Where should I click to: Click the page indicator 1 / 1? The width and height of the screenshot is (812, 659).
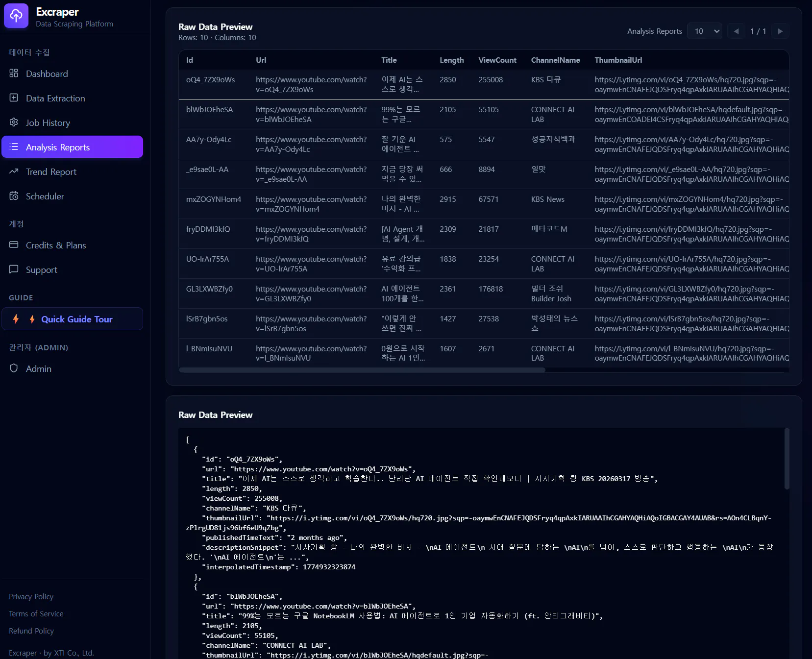pyautogui.click(x=758, y=31)
